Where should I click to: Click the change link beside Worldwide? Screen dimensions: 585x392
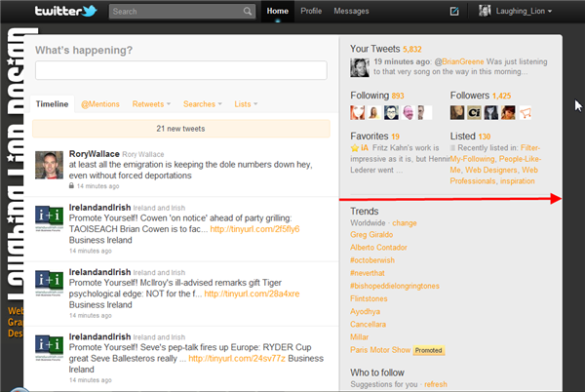click(404, 222)
